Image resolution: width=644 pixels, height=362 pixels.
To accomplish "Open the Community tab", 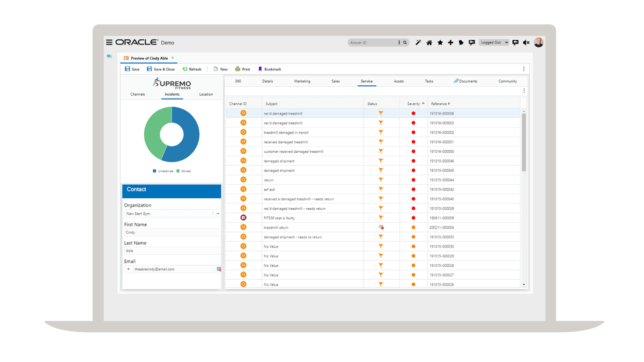I will pyautogui.click(x=507, y=81).
